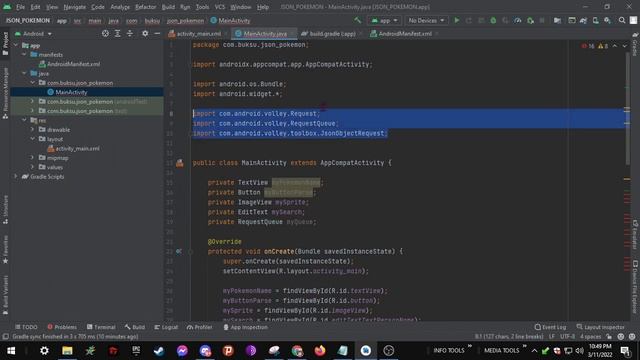This screenshot has width=640, height=360.
Task: Click the error count indicator in editor
Action: (588, 46)
